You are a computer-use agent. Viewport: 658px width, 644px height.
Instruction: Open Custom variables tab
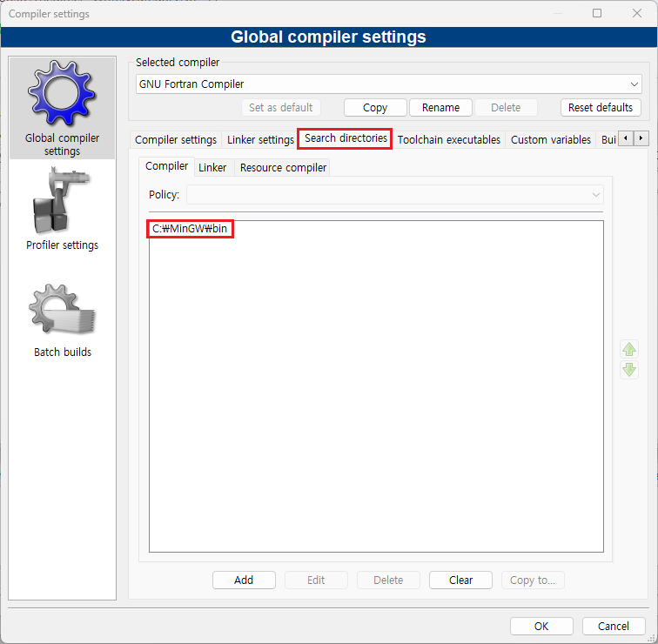[551, 140]
